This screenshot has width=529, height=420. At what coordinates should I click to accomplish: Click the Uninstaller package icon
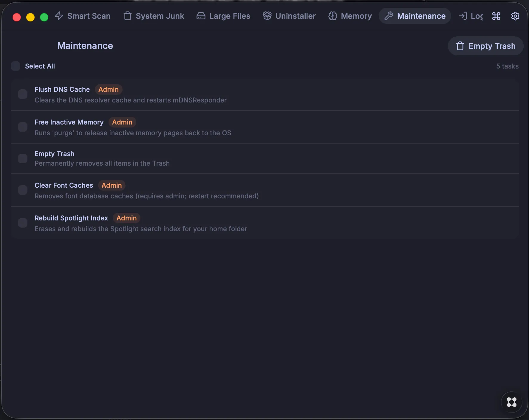(267, 16)
